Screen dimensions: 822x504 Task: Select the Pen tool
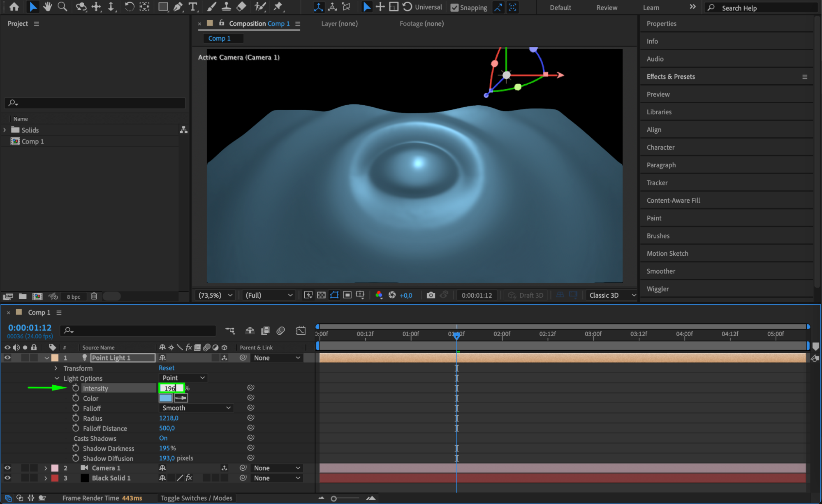(178, 7)
